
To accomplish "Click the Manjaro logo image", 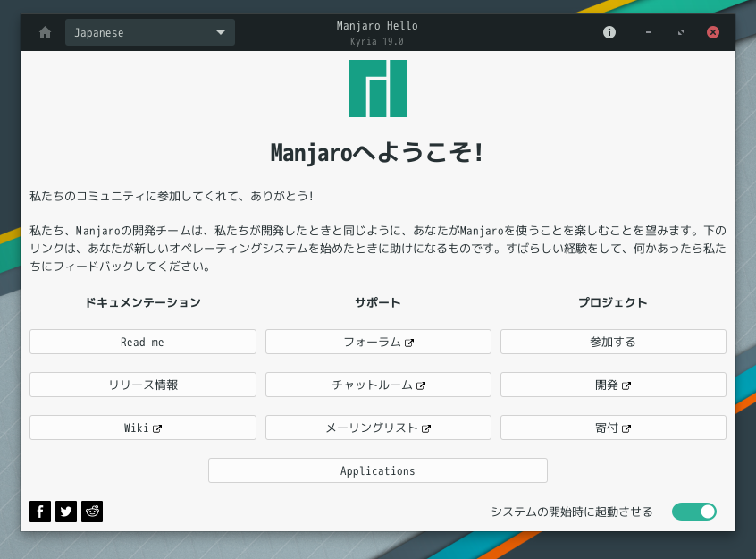I will (378, 89).
